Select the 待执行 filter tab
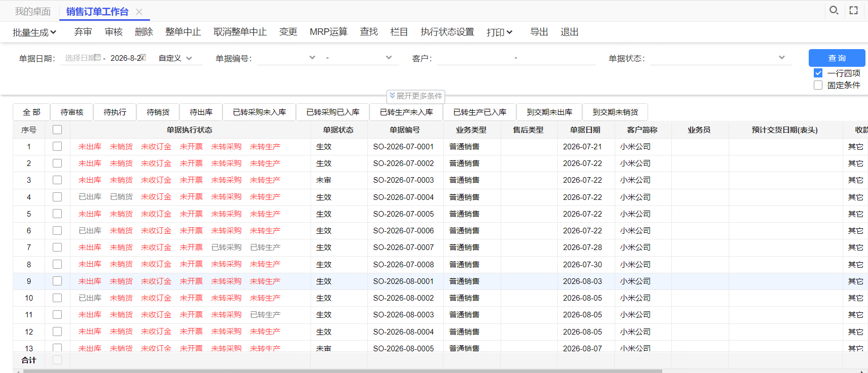Image resolution: width=868 pixels, height=373 pixels. click(x=115, y=112)
